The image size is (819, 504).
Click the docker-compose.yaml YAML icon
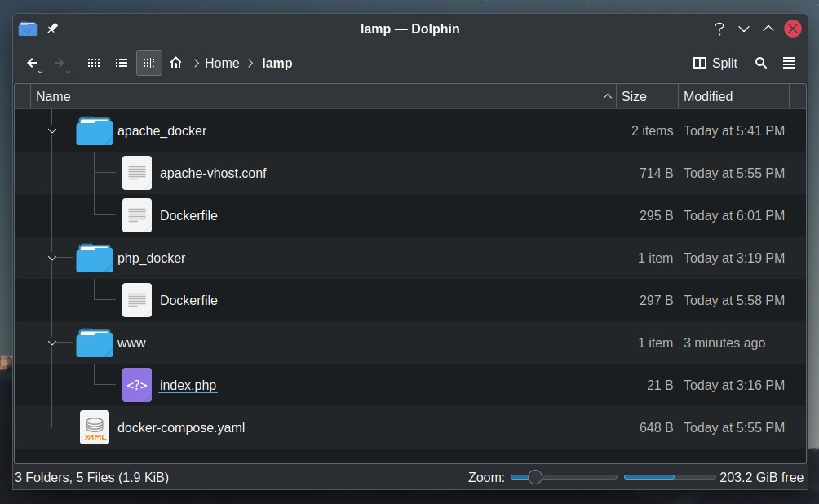95,427
